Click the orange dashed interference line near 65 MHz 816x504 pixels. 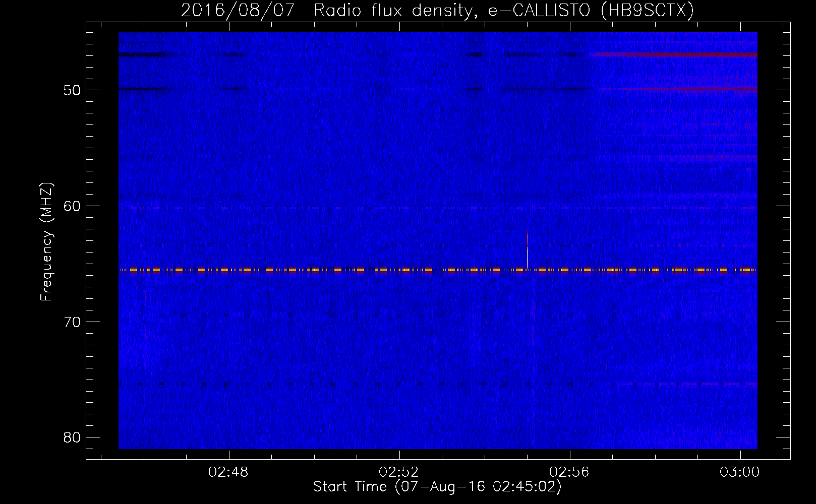click(x=438, y=270)
